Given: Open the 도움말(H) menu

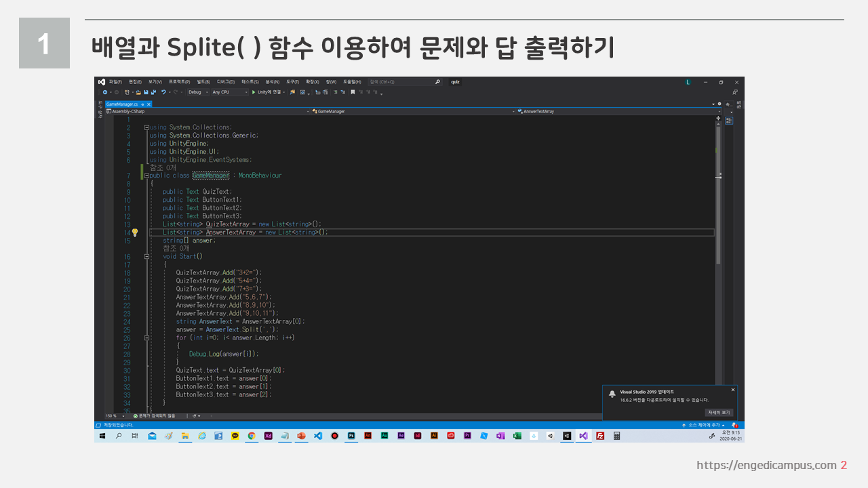Looking at the screenshot, I should (x=352, y=81).
